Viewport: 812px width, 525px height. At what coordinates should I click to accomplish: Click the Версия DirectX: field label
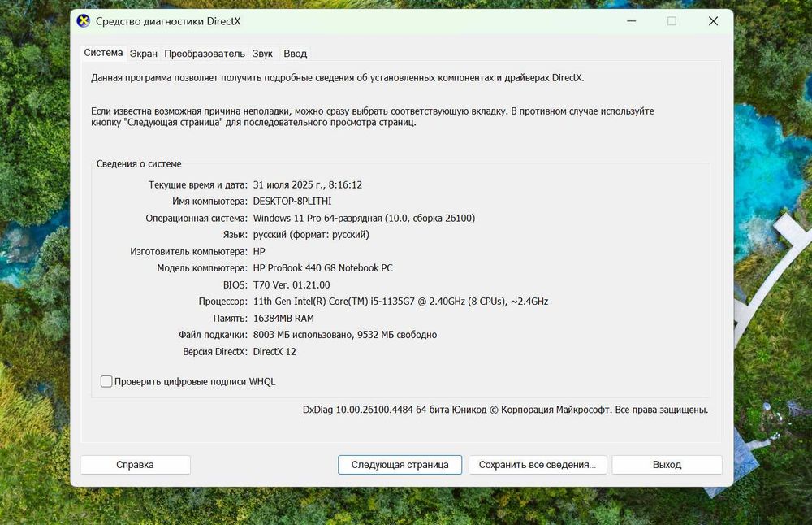click(215, 351)
